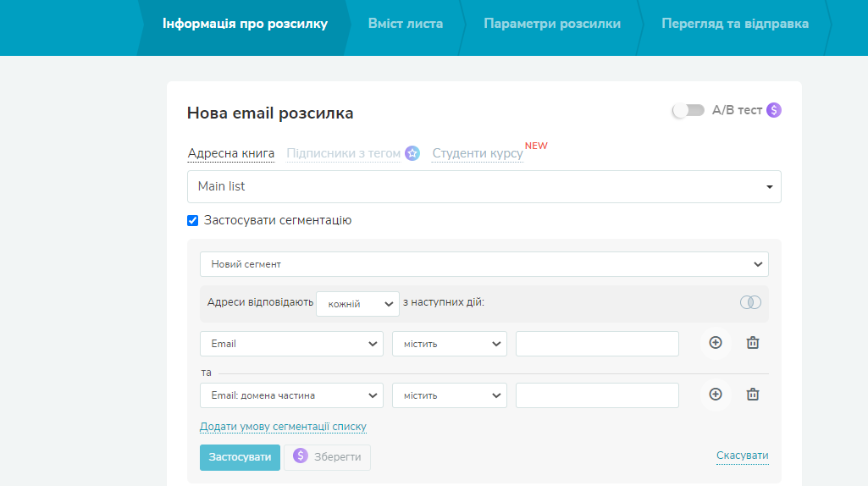Go to the Вміст листа step
The image size is (868, 486).
[405, 24]
